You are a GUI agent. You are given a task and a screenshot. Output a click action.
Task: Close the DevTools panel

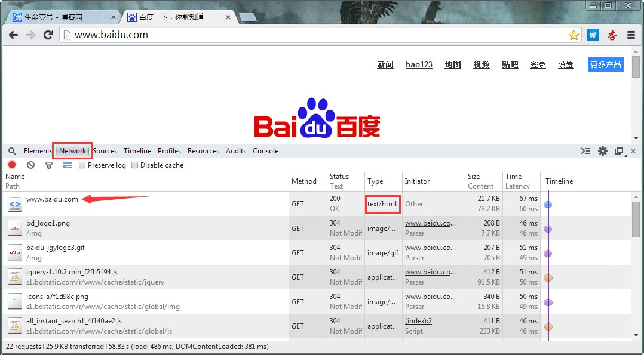(x=633, y=151)
